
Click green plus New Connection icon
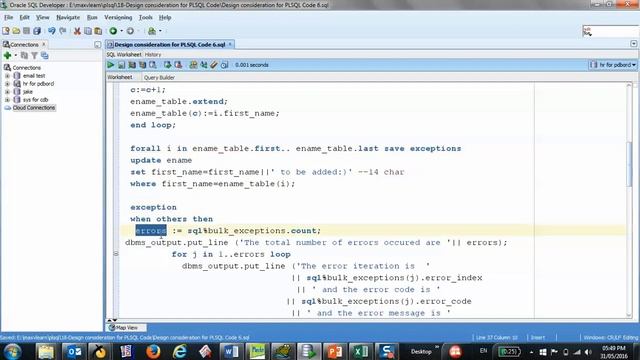(x=7, y=56)
